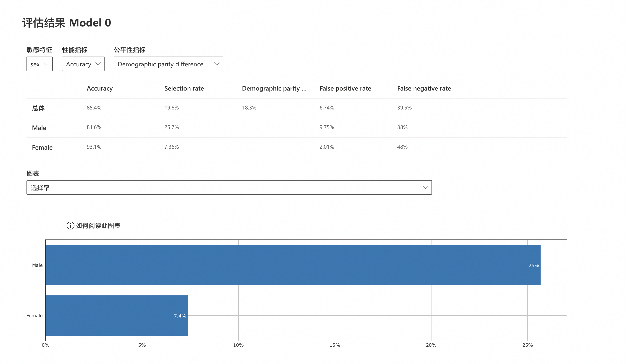Click the Accuracy column header
The image size is (626, 364).
click(100, 88)
